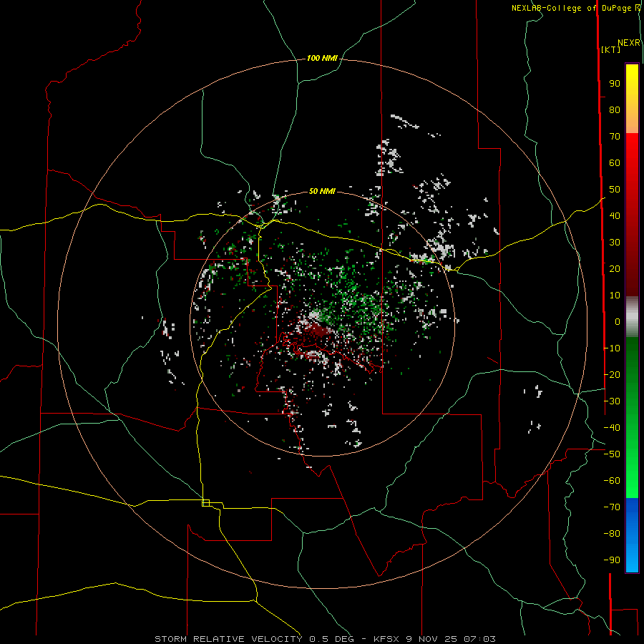Click the 30 value on the velocity scale

[x=615, y=243]
